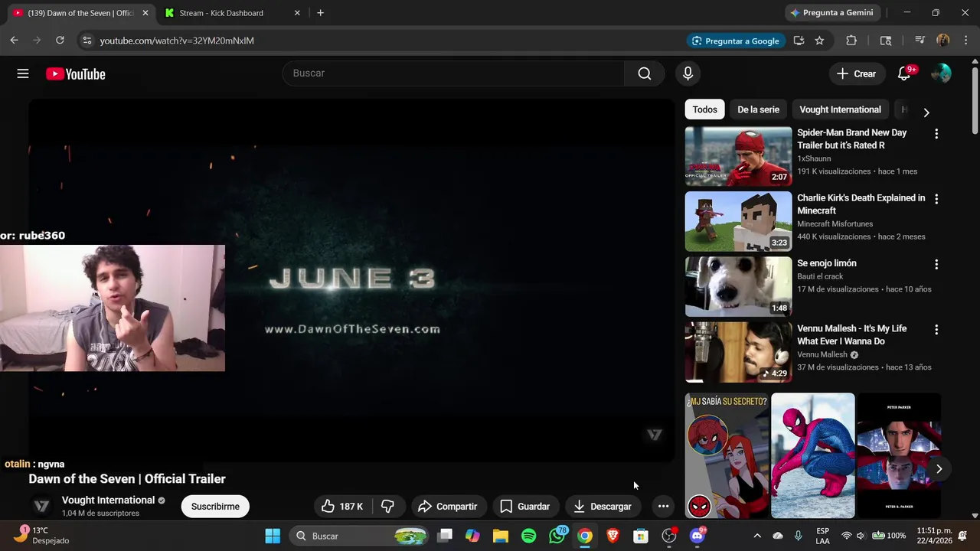Viewport: 980px width, 551px height.
Task: Open options for Spider-Man Brand New Day video
Action: [936, 134]
